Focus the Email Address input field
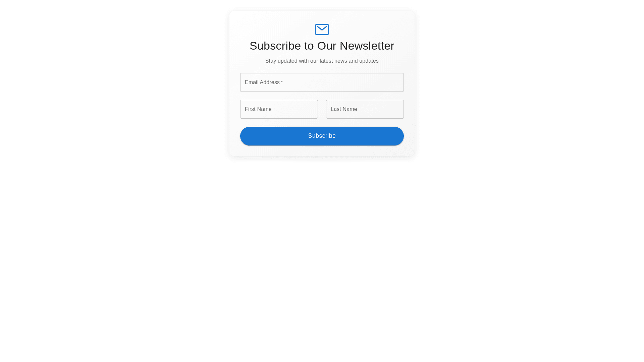644x362 pixels. tap(322, 82)
